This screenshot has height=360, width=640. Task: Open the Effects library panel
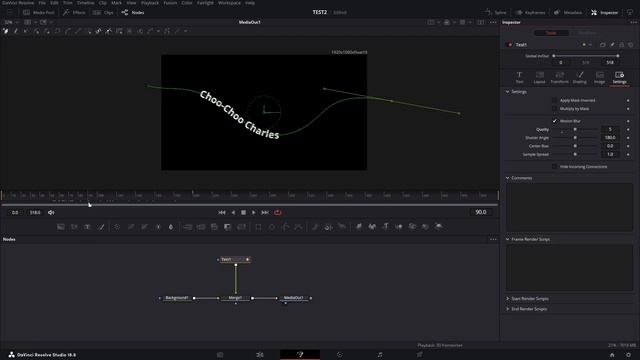click(74, 13)
